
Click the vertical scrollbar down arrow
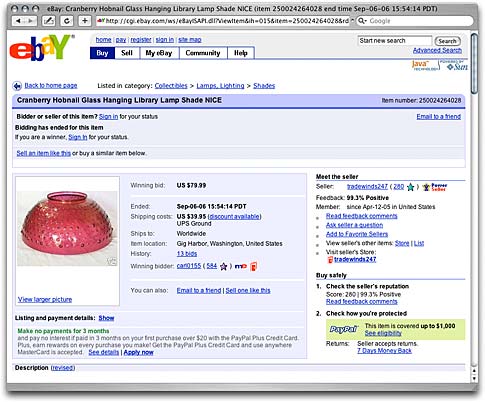pos(474,378)
